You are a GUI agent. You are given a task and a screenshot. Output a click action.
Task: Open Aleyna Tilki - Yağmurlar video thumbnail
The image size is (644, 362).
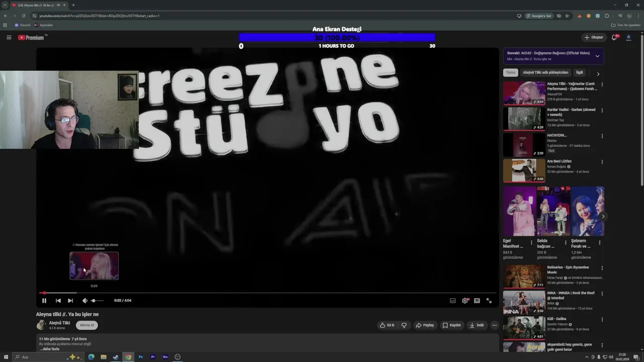[524, 93]
